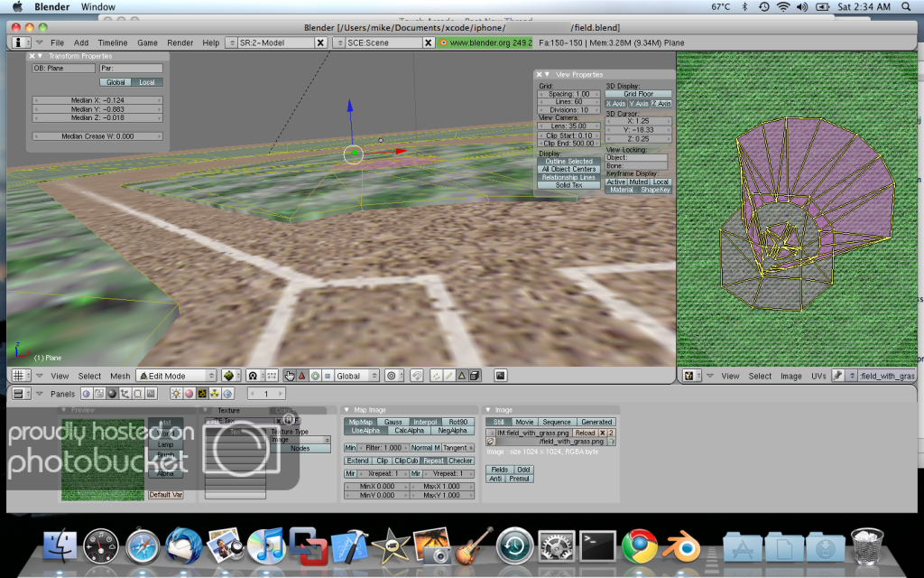Viewport: 924px width, 578px height.
Task: Select the scale manipulator blue square icon
Action: pos(328,376)
